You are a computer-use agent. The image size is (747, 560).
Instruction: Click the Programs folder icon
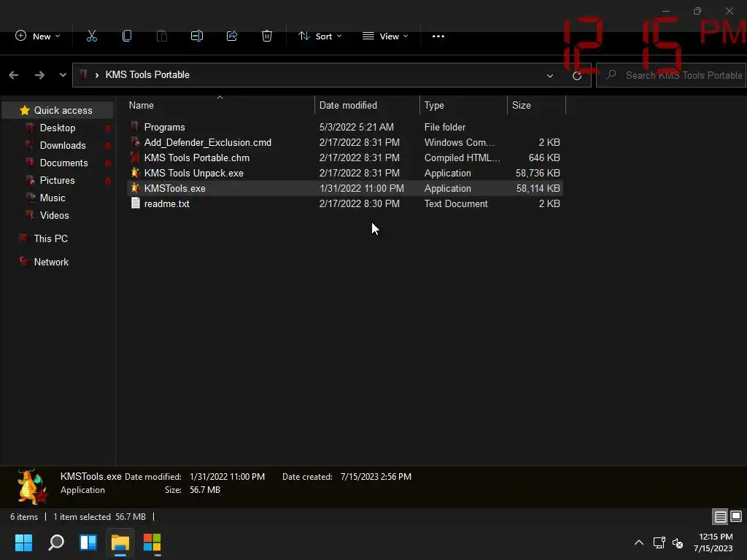(135, 127)
